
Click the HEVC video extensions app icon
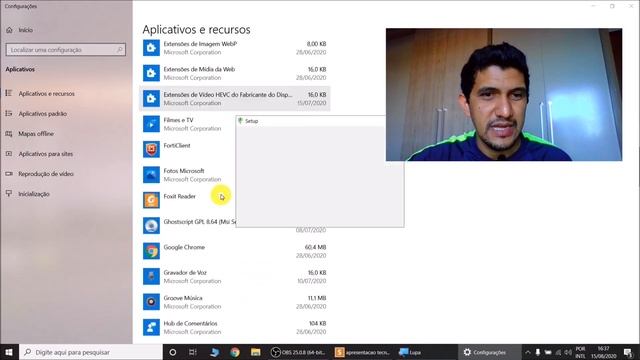[151, 98]
